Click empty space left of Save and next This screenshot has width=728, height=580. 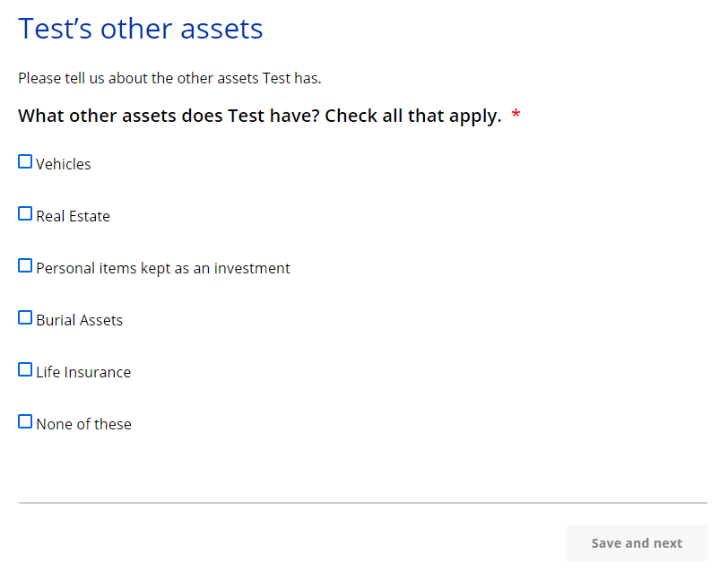(x=287, y=543)
